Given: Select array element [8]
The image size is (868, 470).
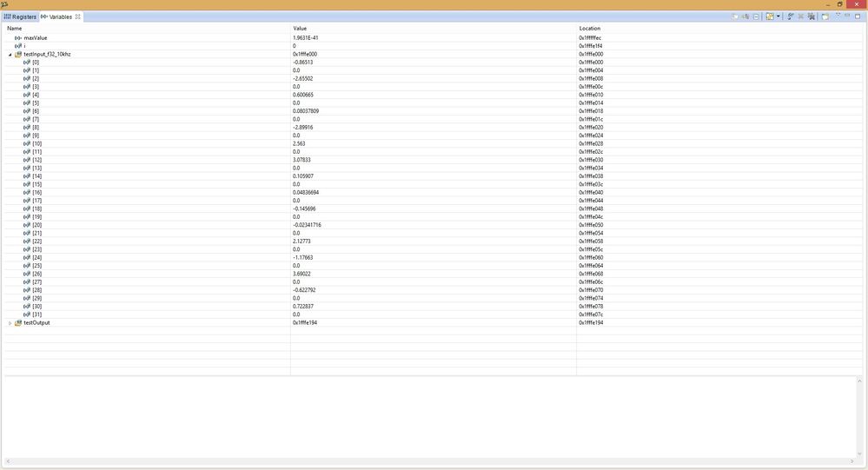Looking at the screenshot, I should coord(434,128).
